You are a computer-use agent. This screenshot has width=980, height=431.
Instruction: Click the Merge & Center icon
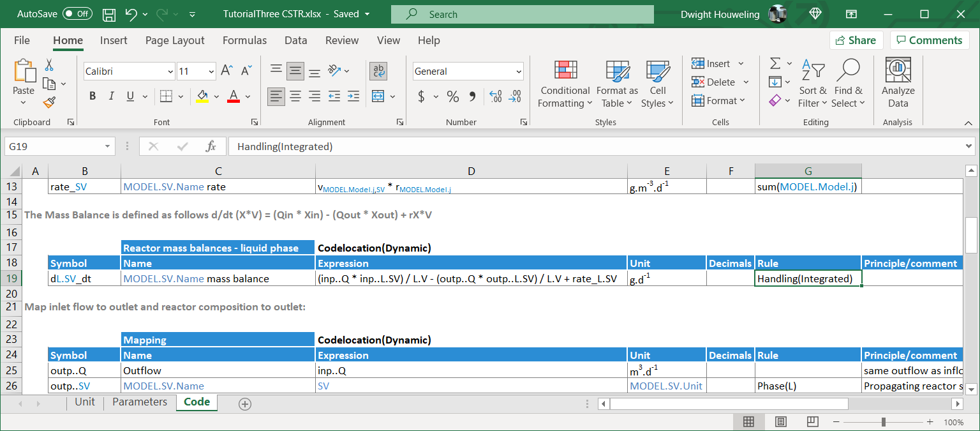coord(378,96)
